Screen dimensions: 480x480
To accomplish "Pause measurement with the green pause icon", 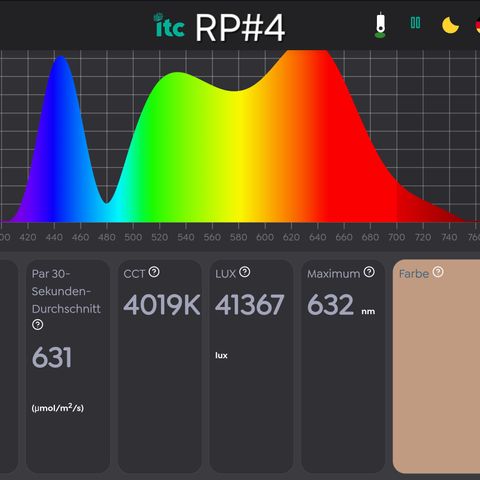I will pyautogui.click(x=415, y=23).
